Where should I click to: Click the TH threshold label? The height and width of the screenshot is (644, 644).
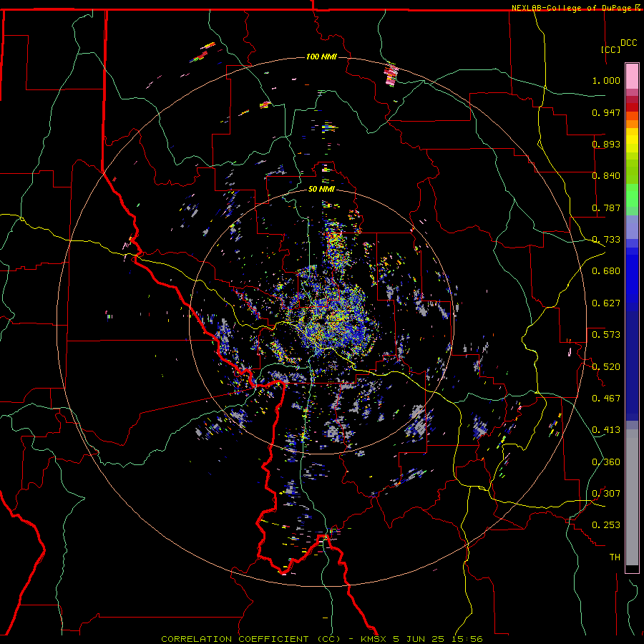click(x=615, y=557)
